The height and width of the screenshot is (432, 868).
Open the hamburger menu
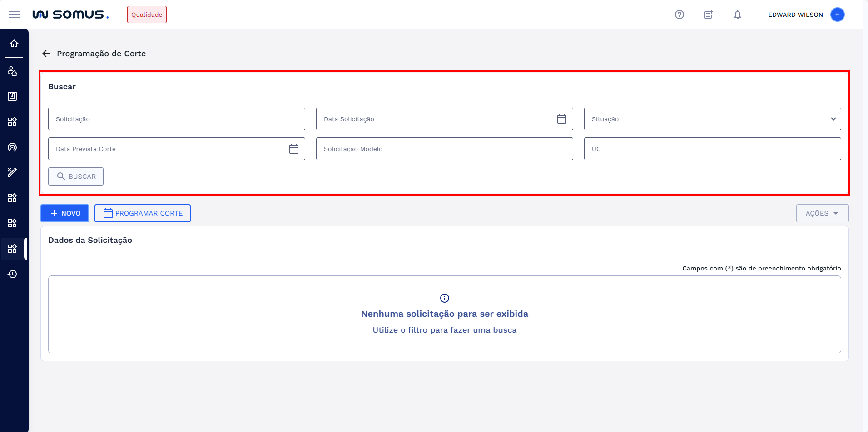pos(14,15)
